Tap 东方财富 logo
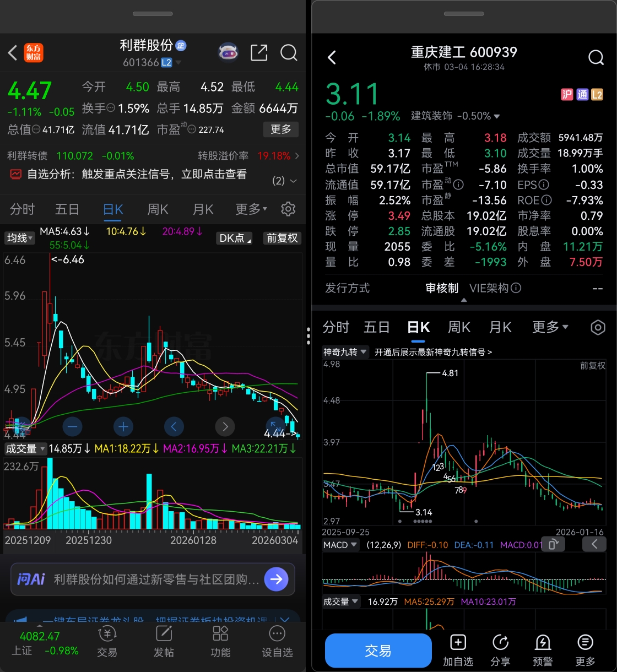617x672 pixels. [34, 53]
